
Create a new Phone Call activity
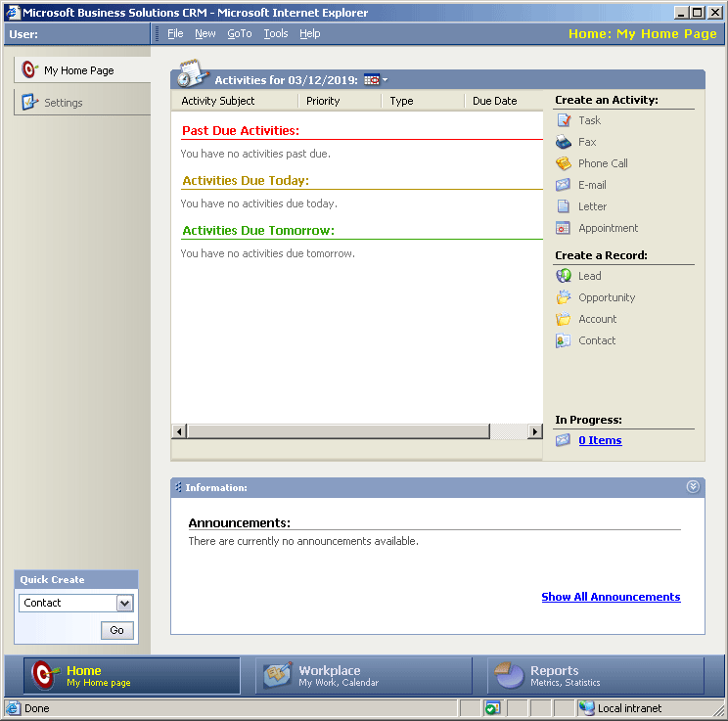coord(603,163)
